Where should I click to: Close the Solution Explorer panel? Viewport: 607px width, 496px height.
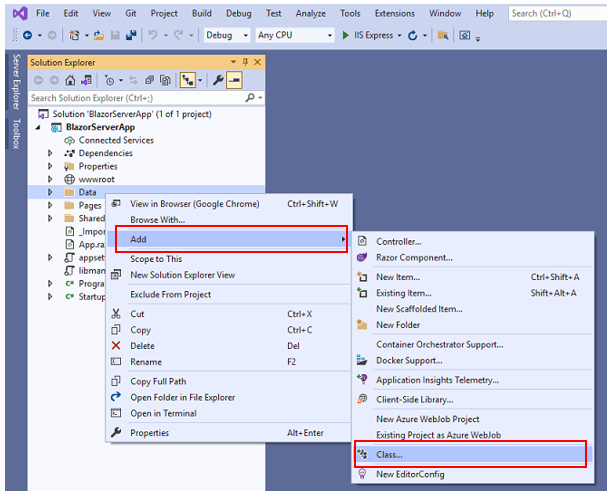tap(257, 62)
